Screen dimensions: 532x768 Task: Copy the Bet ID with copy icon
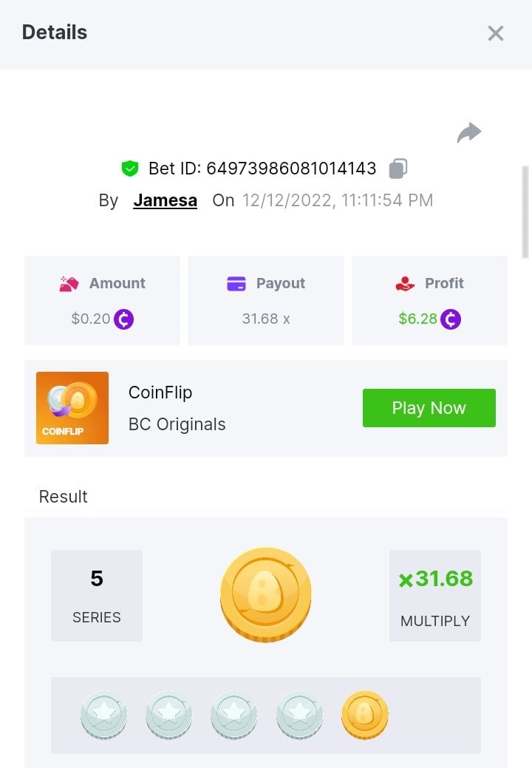pos(398,169)
